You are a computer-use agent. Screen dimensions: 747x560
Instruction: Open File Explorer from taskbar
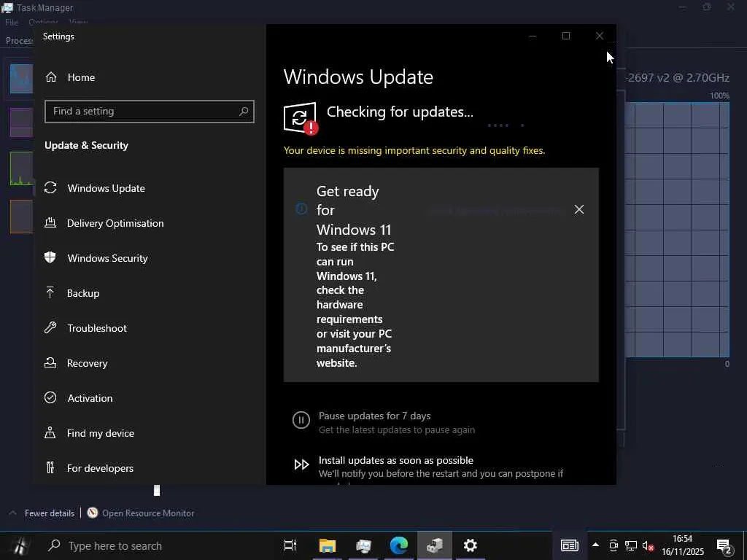pos(328,545)
